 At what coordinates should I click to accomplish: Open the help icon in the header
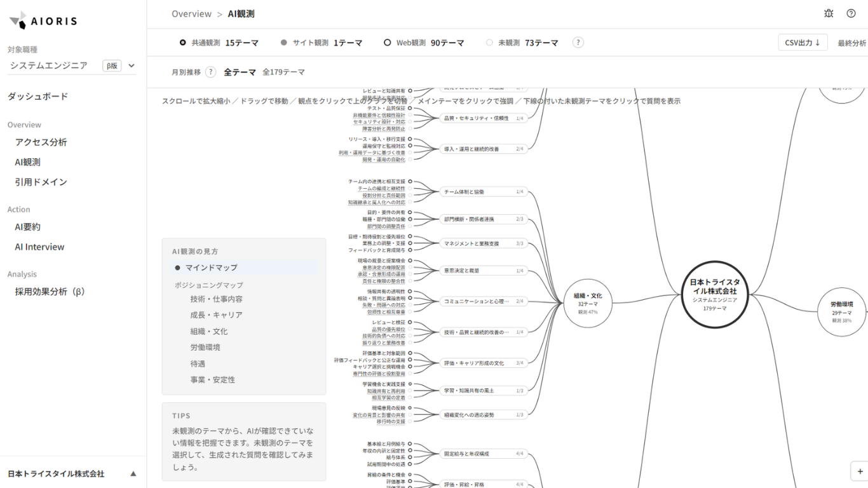(851, 13)
